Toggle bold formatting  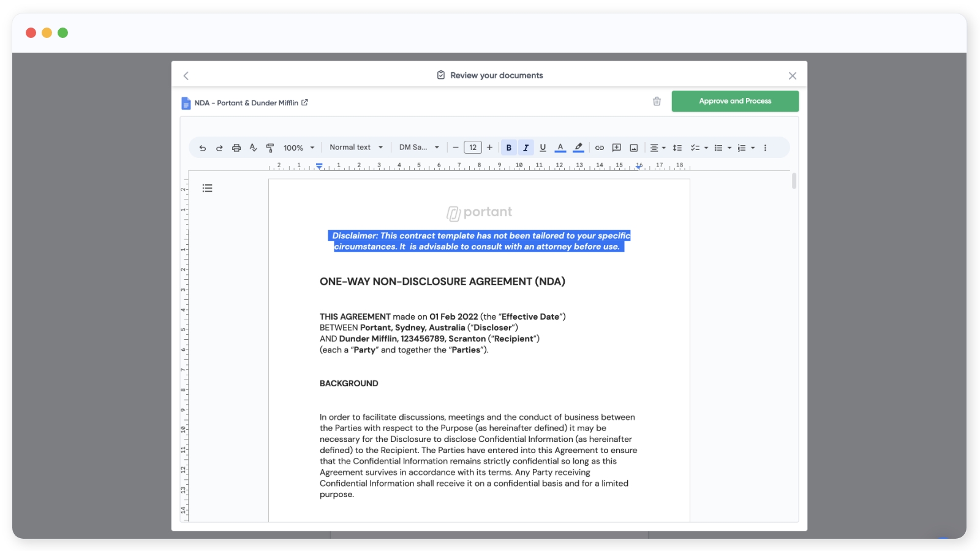pos(509,148)
